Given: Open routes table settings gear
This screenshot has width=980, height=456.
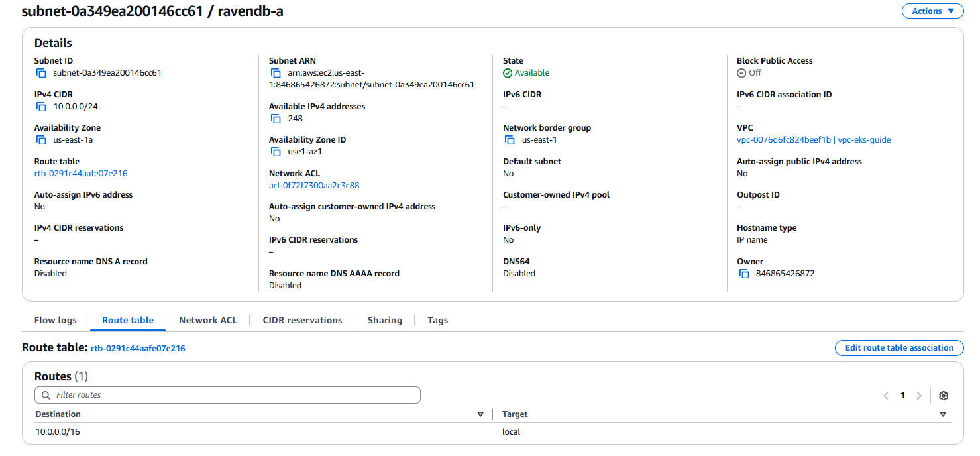Looking at the screenshot, I should pos(944,396).
